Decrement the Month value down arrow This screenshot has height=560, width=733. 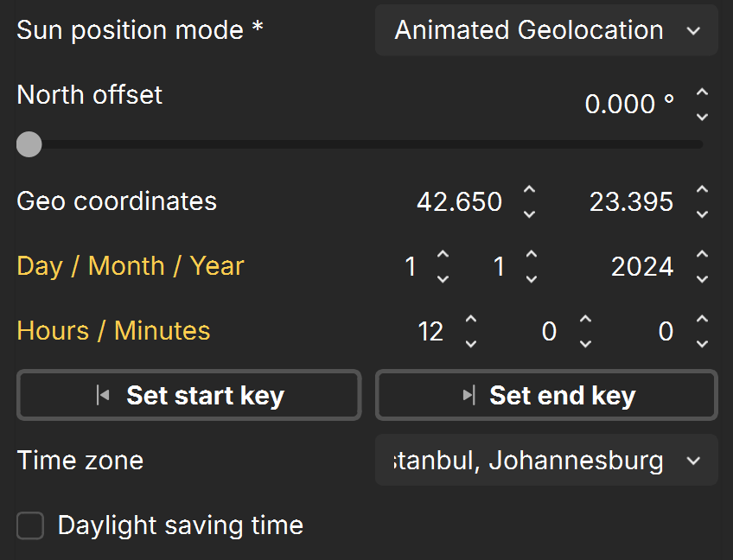click(x=531, y=279)
